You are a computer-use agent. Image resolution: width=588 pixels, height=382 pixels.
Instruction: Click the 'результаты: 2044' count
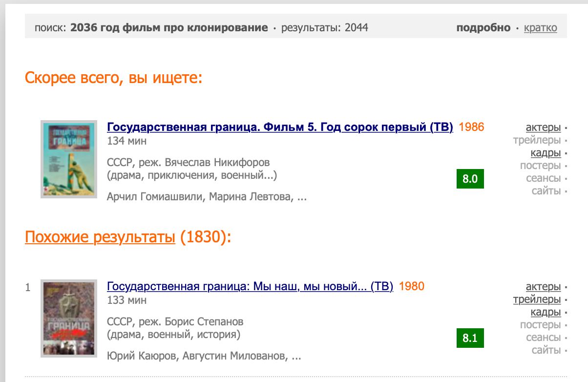click(x=325, y=28)
